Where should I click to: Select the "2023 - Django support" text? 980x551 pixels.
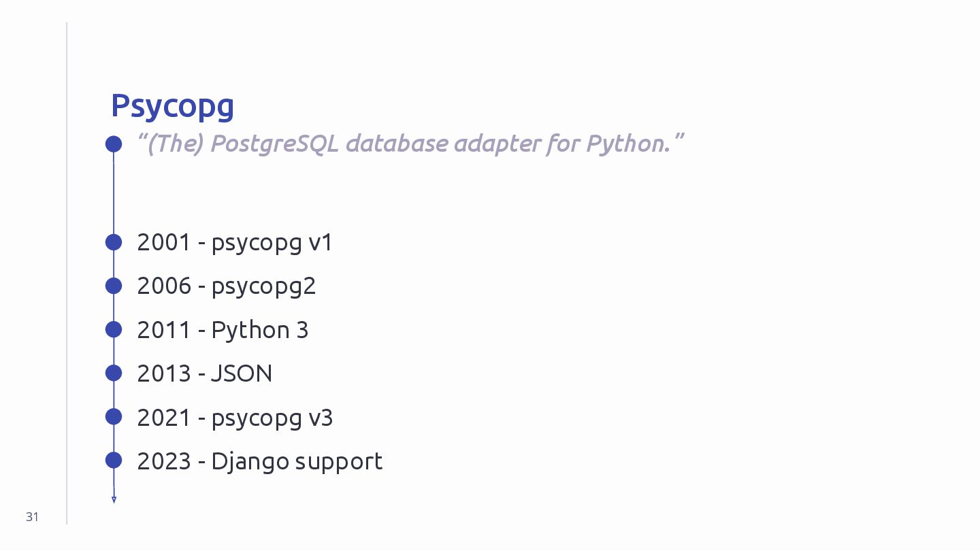(x=259, y=461)
